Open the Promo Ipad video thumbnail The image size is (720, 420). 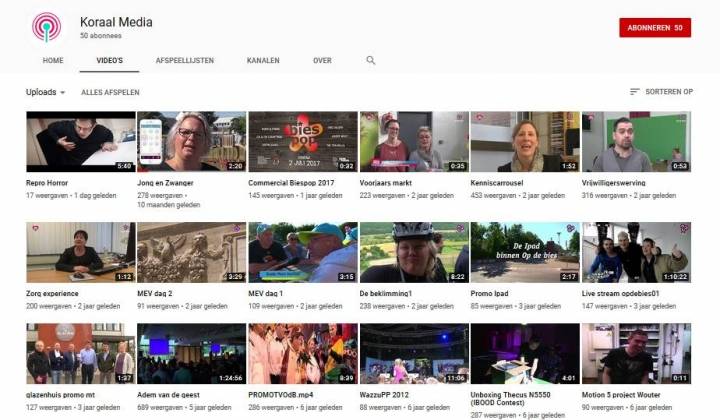525,252
